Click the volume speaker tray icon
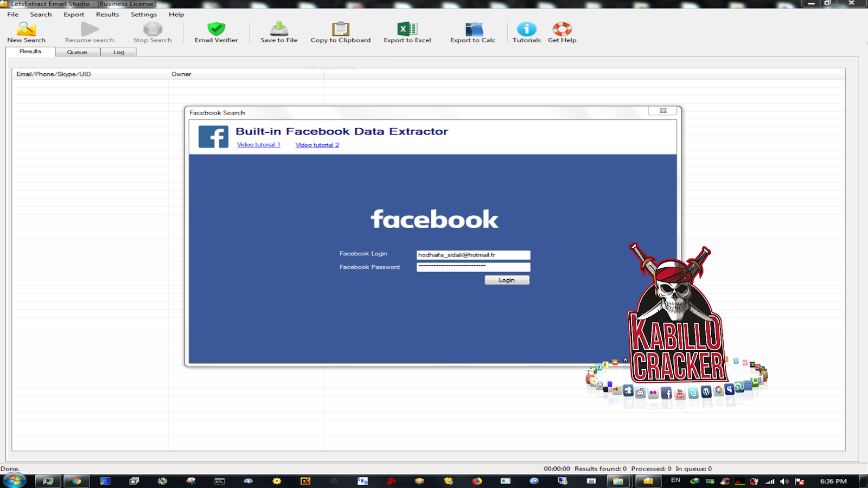This screenshot has width=868, height=488. click(784, 481)
